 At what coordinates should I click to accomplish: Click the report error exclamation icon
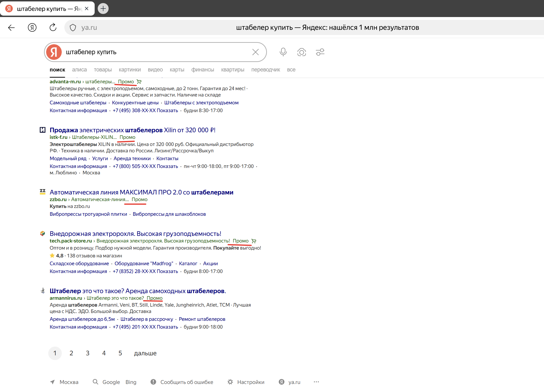pos(153,382)
